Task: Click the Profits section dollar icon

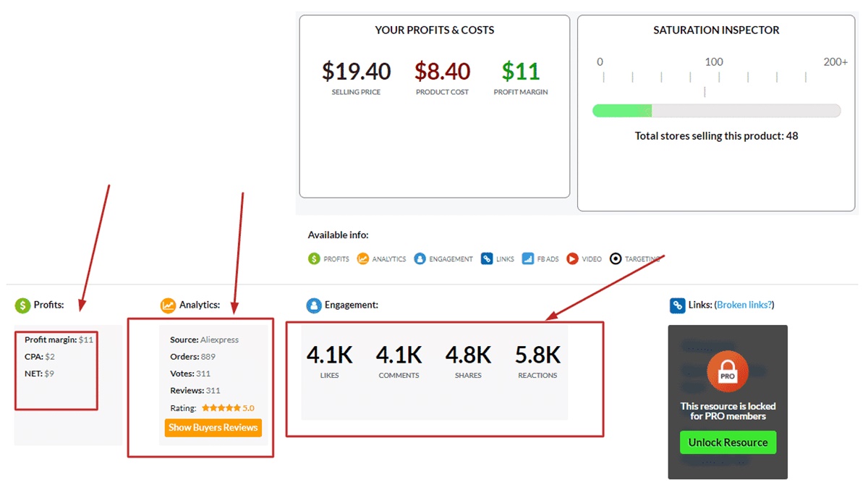Action: coord(22,305)
